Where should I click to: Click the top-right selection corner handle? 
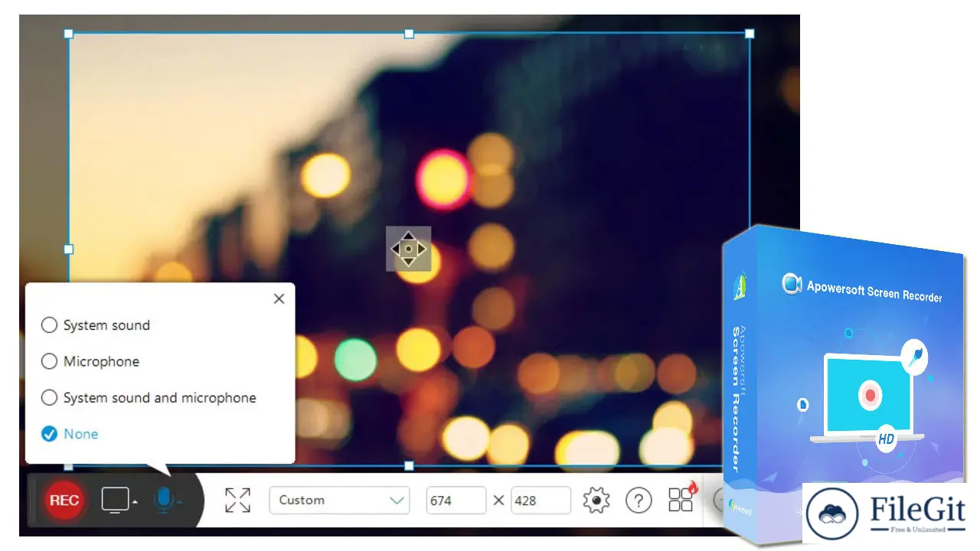pos(750,34)
